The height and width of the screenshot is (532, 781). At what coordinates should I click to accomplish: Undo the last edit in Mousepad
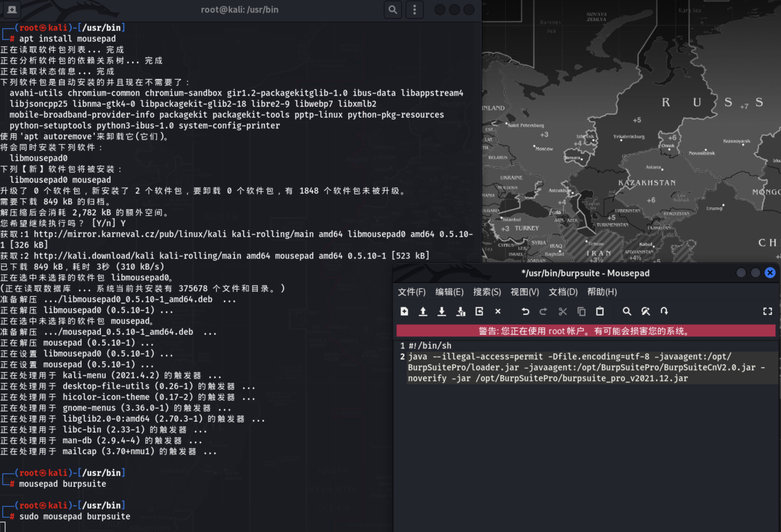pyautogui.click(x=525, y=311)
